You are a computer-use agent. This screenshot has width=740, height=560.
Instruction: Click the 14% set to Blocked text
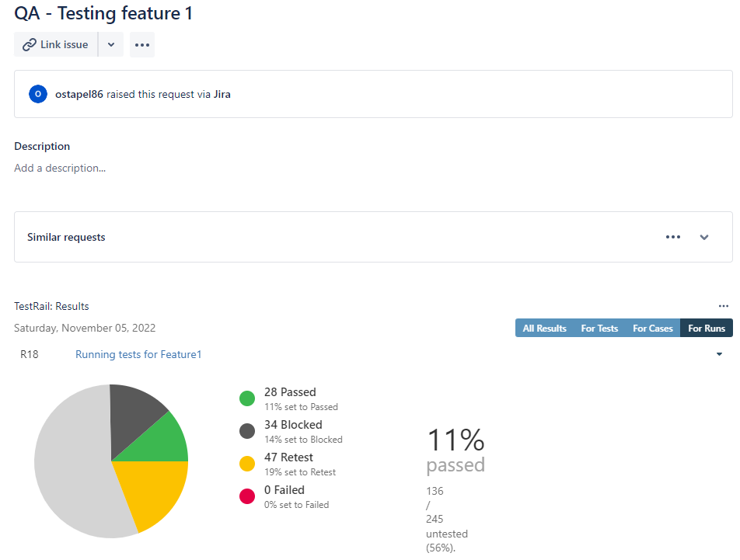pos(303,440)
